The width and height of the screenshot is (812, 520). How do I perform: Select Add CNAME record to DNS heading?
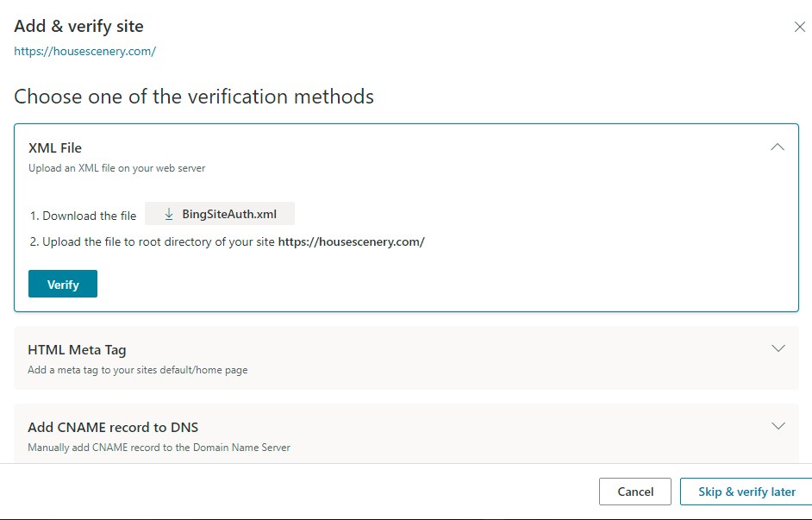coord(113,427)
